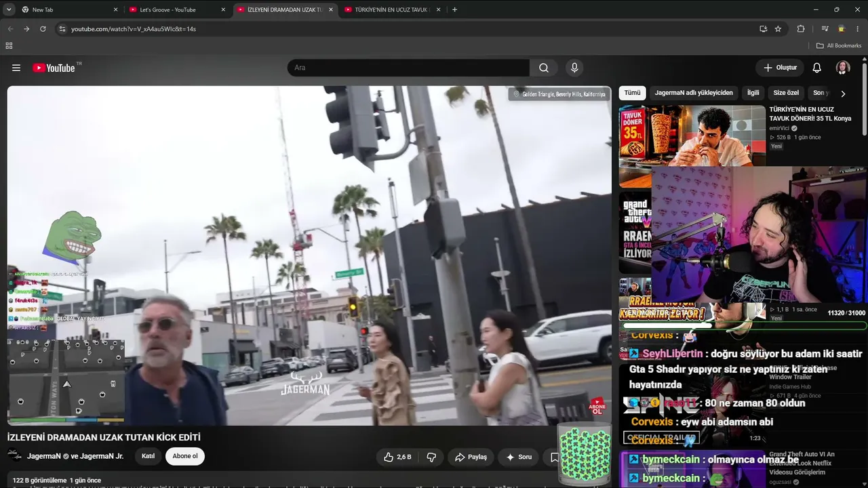Viewport: 868px width, 488px height.
Task: Reload the current page
Action: point(43,29)
